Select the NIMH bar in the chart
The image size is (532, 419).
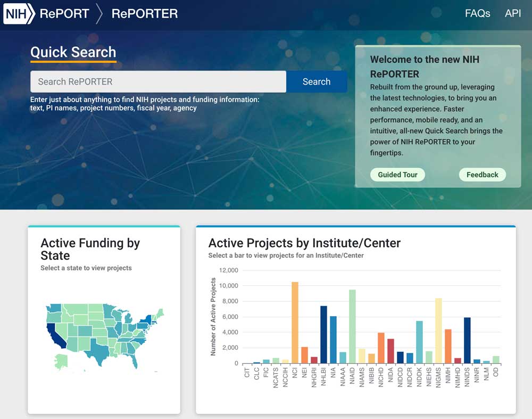pyautogui.click(x=448, y=347)
